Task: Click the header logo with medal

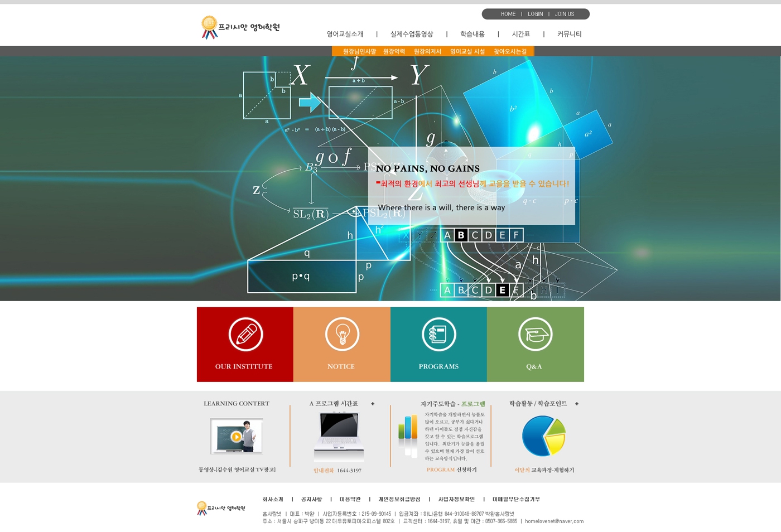Action: click(x=240, y=27)
